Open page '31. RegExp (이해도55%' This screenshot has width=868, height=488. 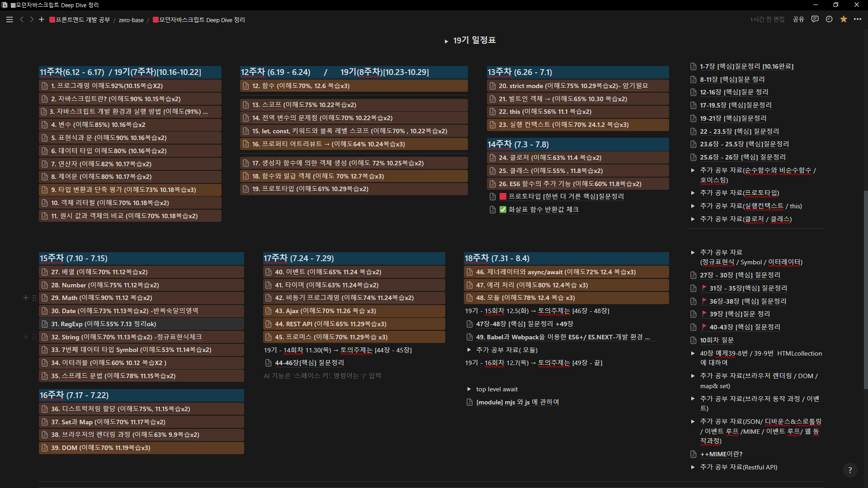pyautogui.click(x=142, y=324)
